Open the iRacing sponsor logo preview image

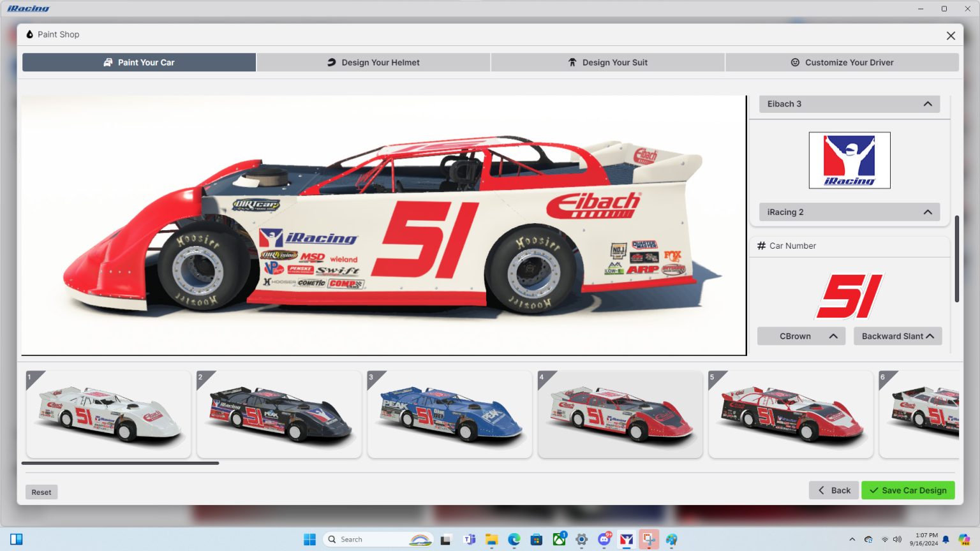click(849, 160)
